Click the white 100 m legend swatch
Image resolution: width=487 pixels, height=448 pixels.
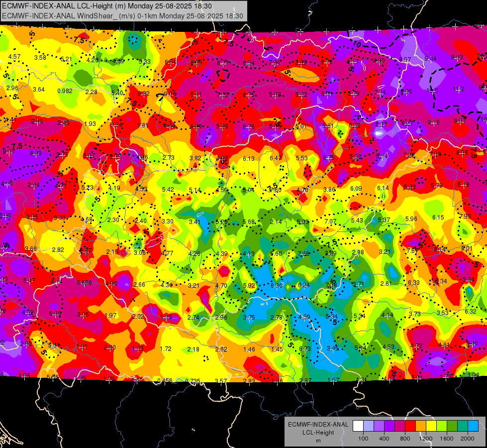click(358, 426)
